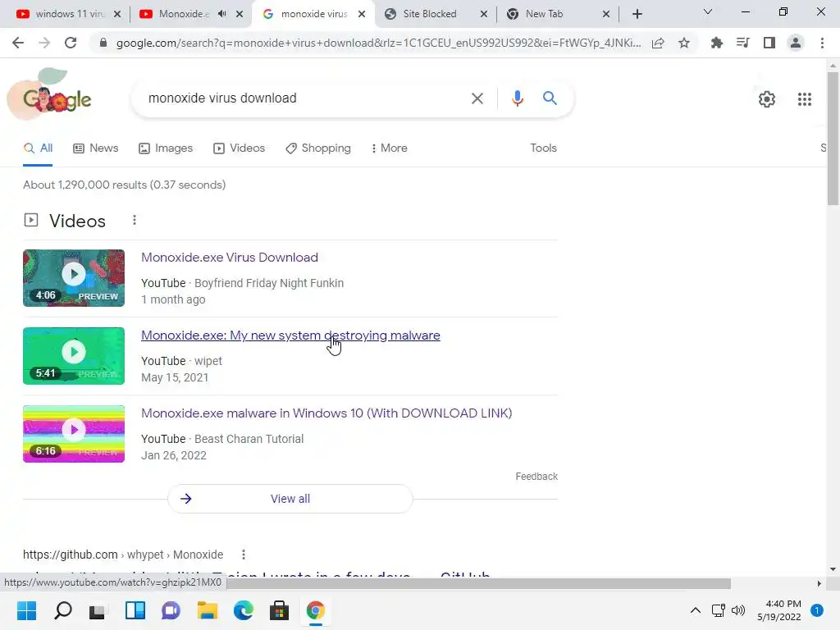Play the 5:41 video thumbnail

tap(73, 356)
